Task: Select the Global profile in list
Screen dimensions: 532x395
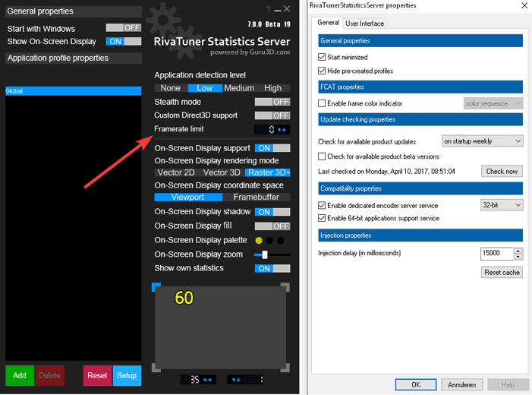Action: tap(74, 91)
